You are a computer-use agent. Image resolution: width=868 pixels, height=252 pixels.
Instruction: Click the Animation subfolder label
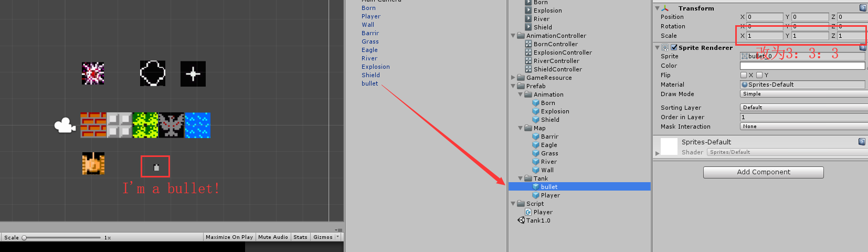pos(548,94)
